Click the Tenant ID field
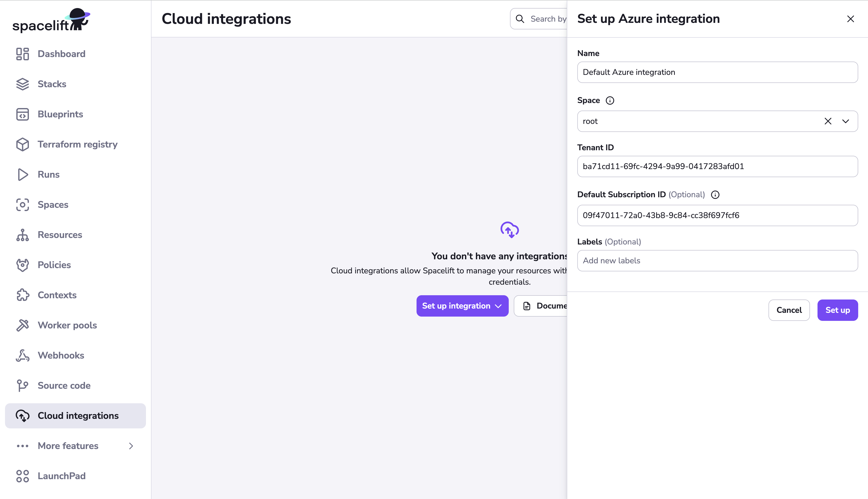 pos(718,167)
